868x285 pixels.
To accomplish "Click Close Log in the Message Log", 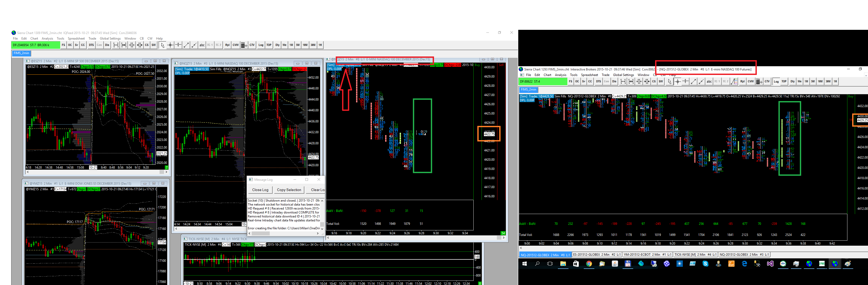I will coord(260,190).
